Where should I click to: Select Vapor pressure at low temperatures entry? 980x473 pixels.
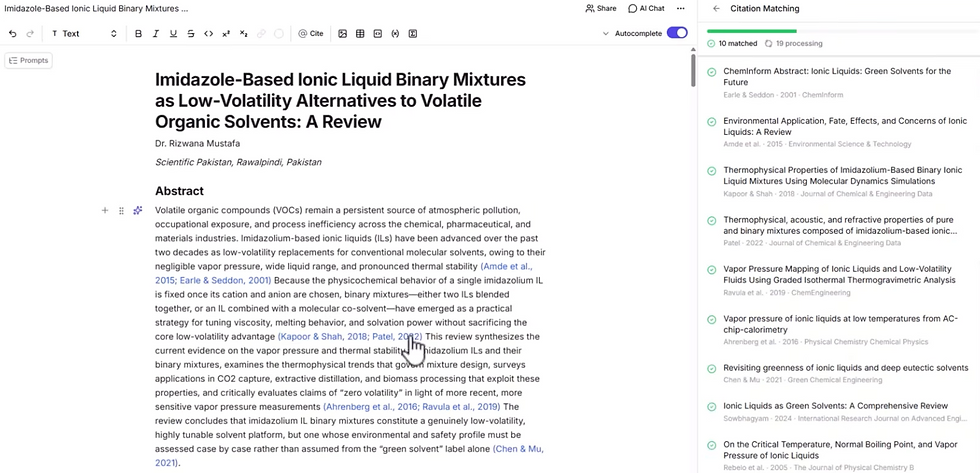click(x=838, y=330)
